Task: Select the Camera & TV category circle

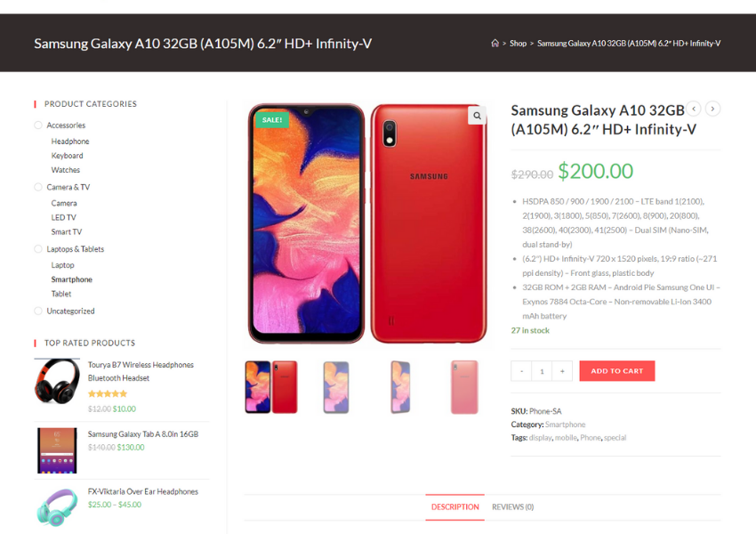Action: tap(38, 187)
